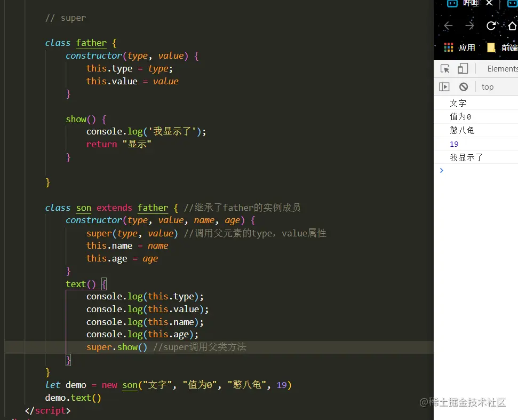The image size is (518, 420).
Task: Select the console output 憨八龟
Action: [462, 130]
